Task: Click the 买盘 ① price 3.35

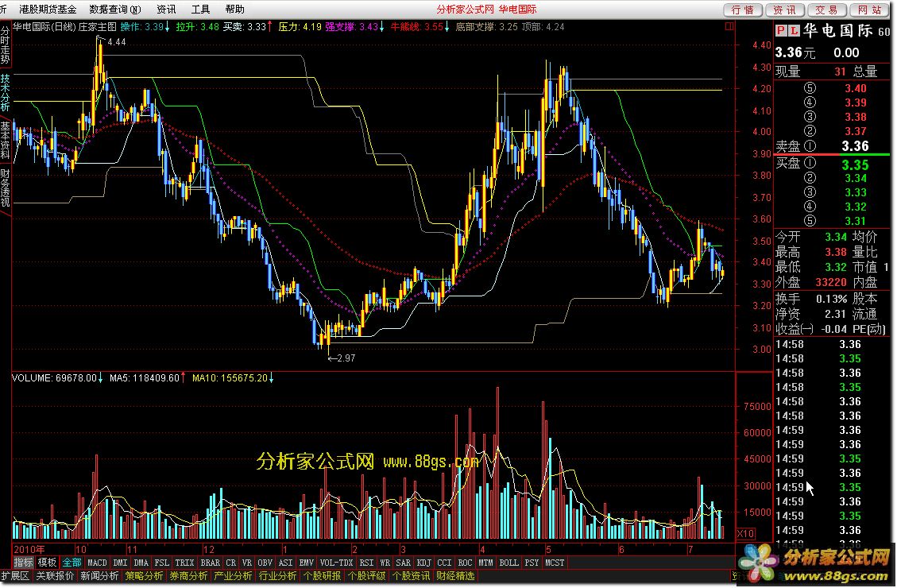Action: click(x=855, y=164)
